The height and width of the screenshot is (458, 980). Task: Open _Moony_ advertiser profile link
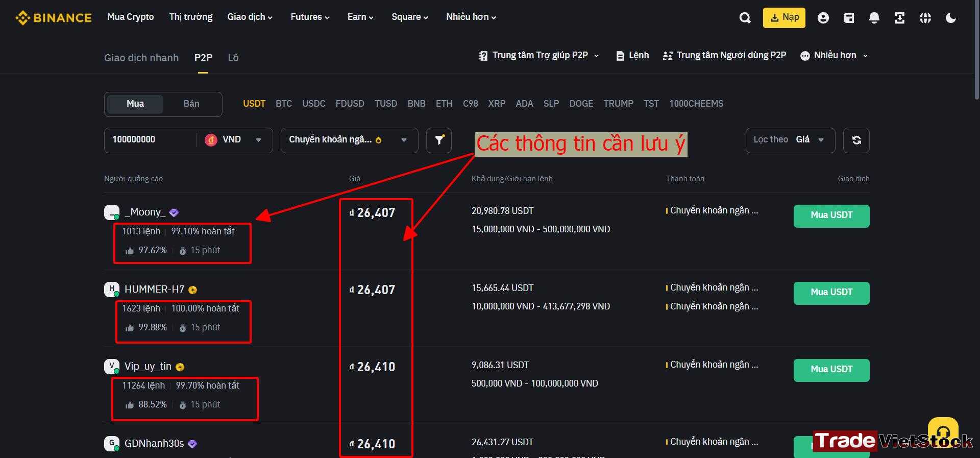tap(145, 212)
